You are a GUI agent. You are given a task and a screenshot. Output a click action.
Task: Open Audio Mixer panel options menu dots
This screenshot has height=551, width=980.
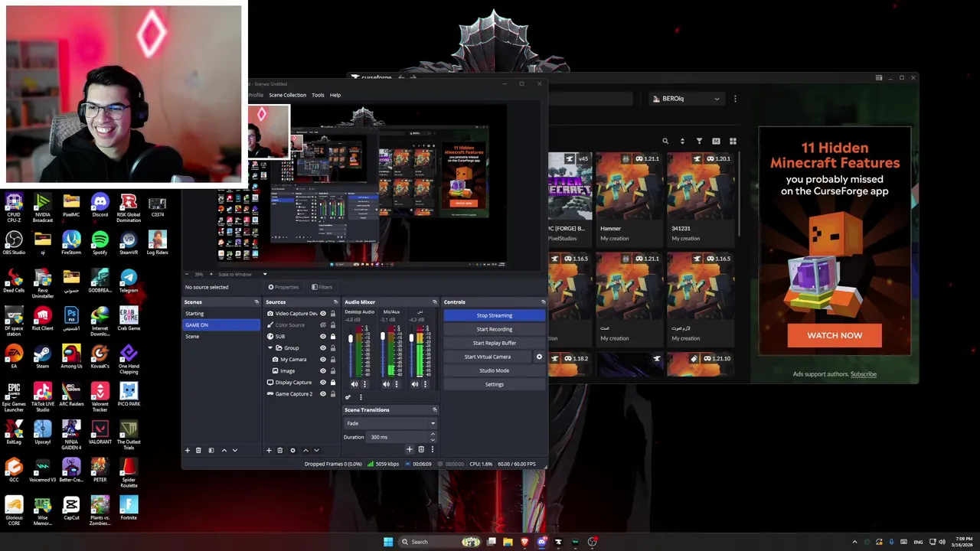point(361,397)
